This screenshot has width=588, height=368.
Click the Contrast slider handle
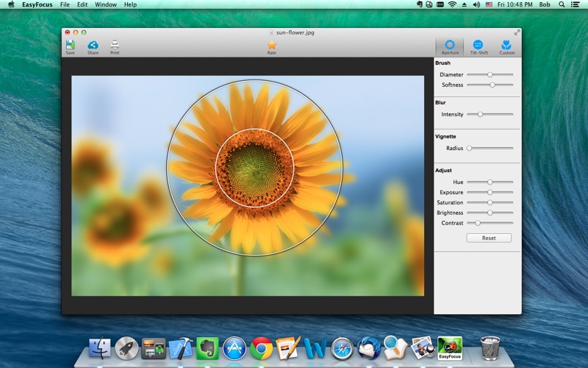pyautogui.click(x=478, y=223)
